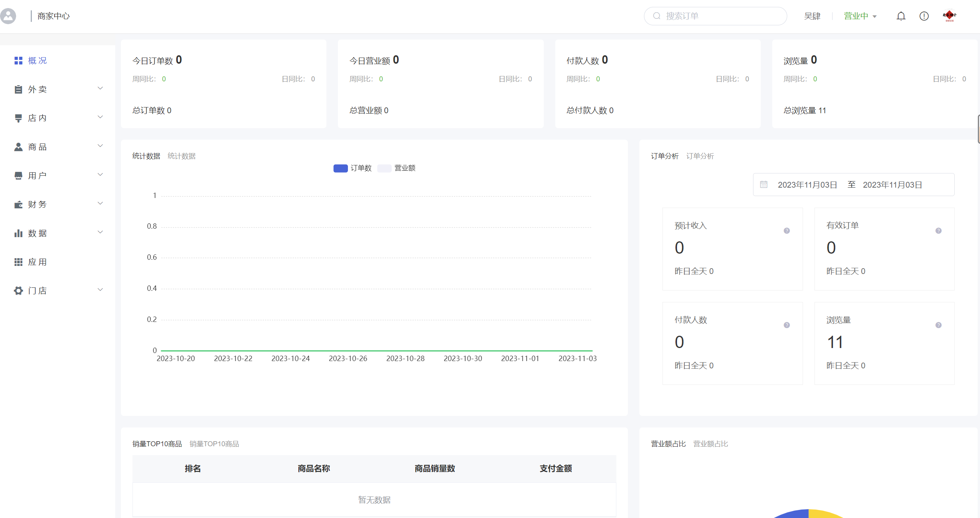Click the help icon on 付款人数 analysis card
Viewport: 980px width, 518px height.
[787, 325]
